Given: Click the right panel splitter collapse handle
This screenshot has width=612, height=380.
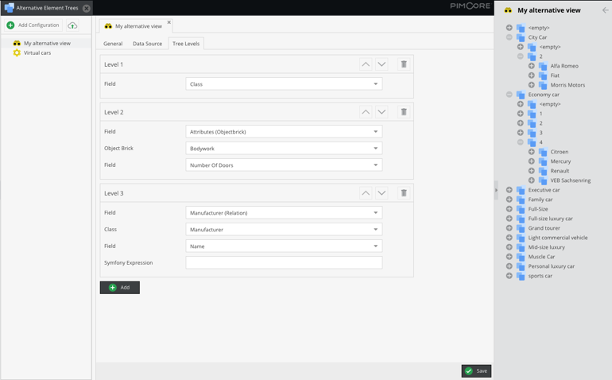Looking at the screenshot, I should [x=496, y=190].
